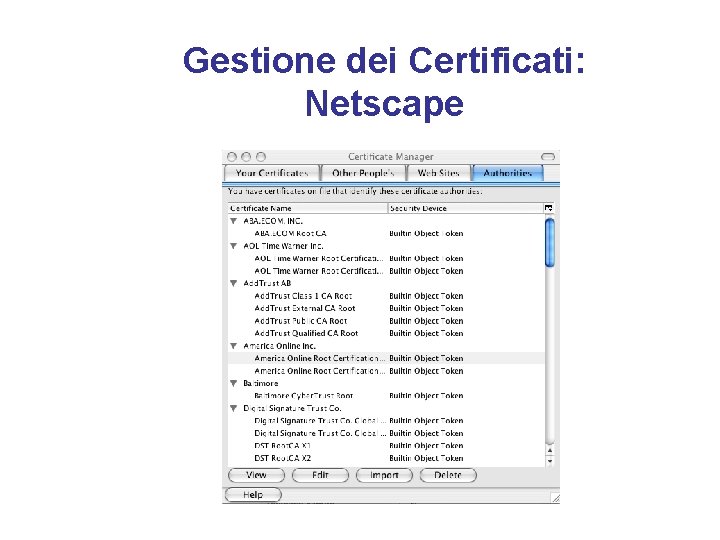720x540 pixels.
Task: Click the scrollbar up arrow
Action: [550, 450]
